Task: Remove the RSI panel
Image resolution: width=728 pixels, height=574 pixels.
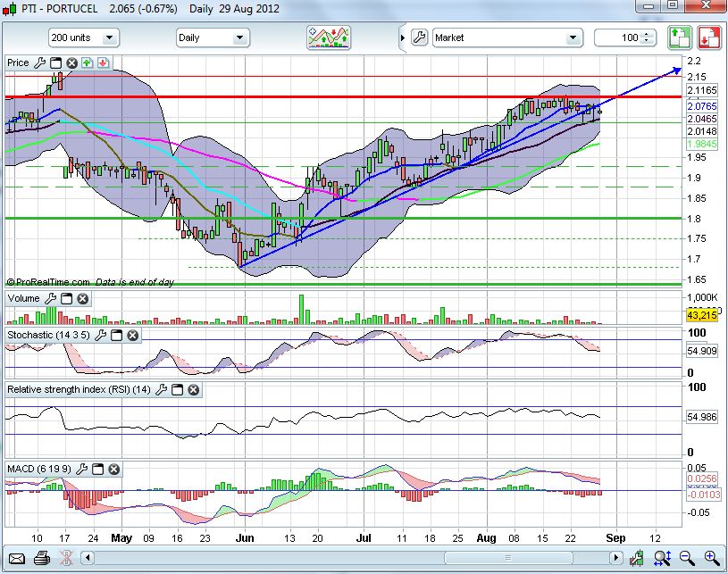Action: [194, 389]
